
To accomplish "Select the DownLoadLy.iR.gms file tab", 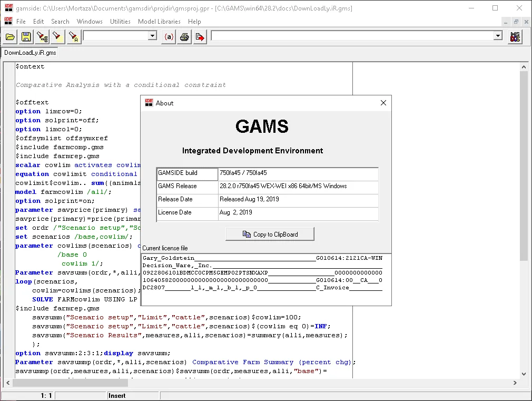I will (x=30, y=53).
